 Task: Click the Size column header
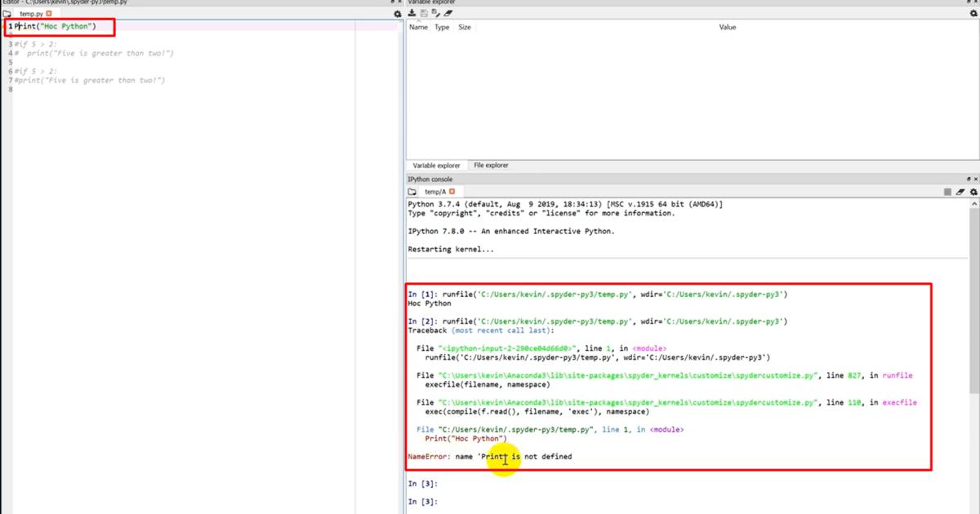click(464, 28)
